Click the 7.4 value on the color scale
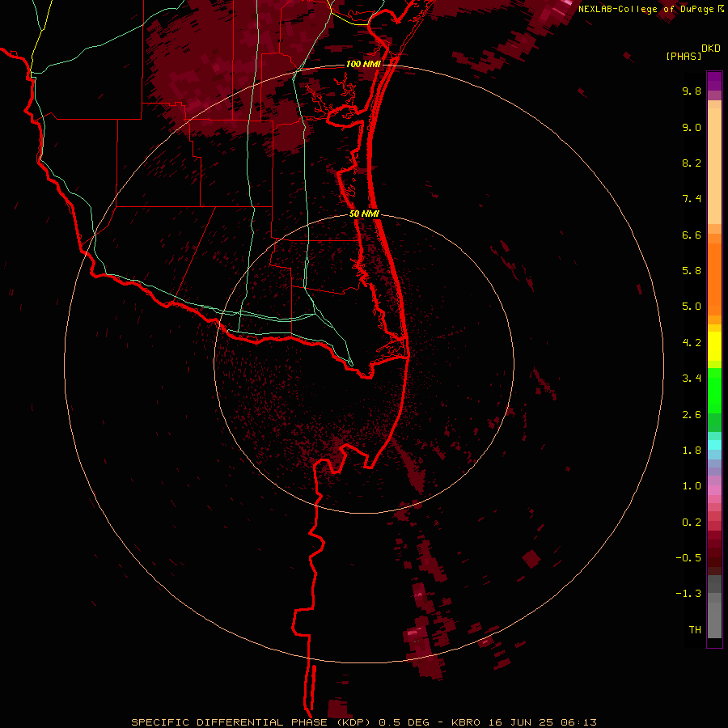728x728 pixels. coord(692,199)
